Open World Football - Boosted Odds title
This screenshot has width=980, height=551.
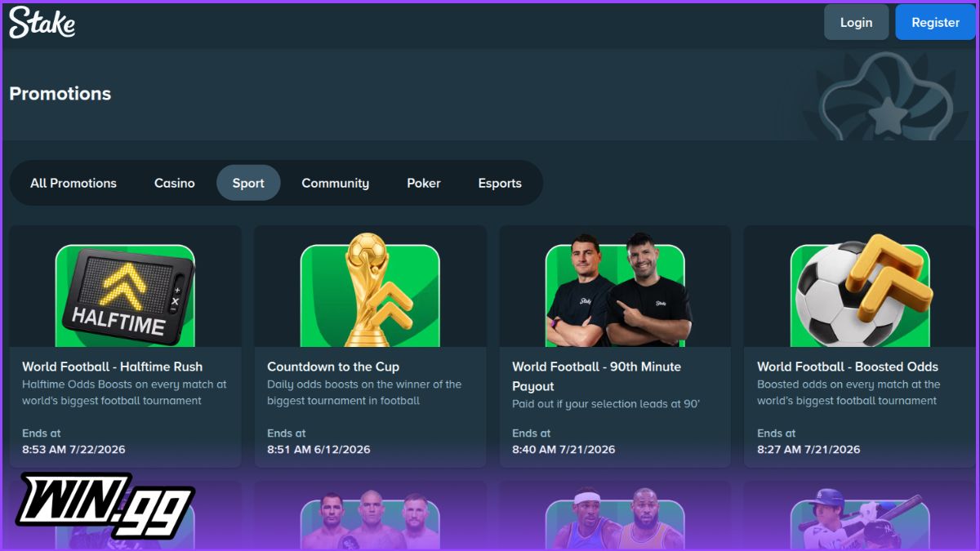(848, 367)
